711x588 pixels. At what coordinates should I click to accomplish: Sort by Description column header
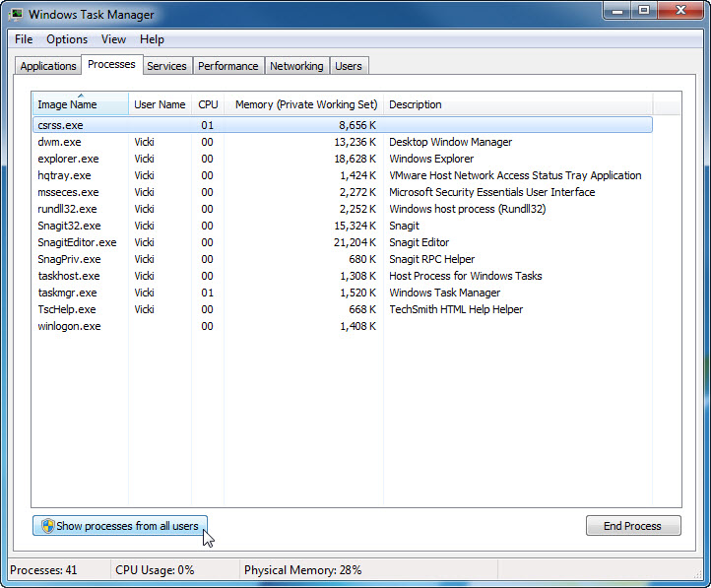[518, 104]
